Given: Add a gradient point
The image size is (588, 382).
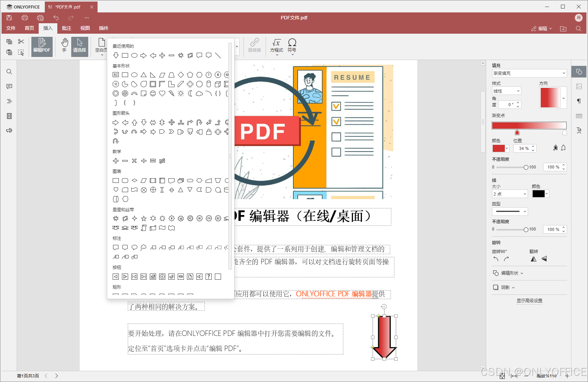Looking at the screenshot, I should [x=555, y=148].
